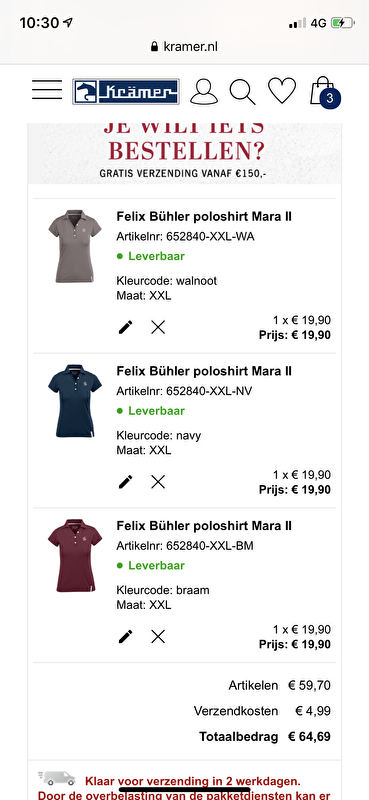Open the braam burgundy poloshirt image
This screenshot has width=369, height=800.
click(75, 555)
